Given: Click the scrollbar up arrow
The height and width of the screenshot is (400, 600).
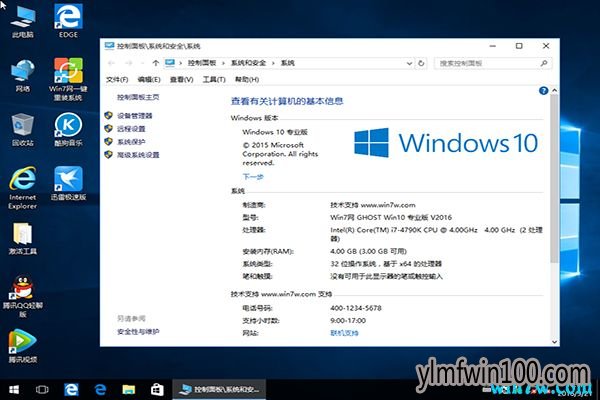Looking at the screenshot, I should coord(554,90).
